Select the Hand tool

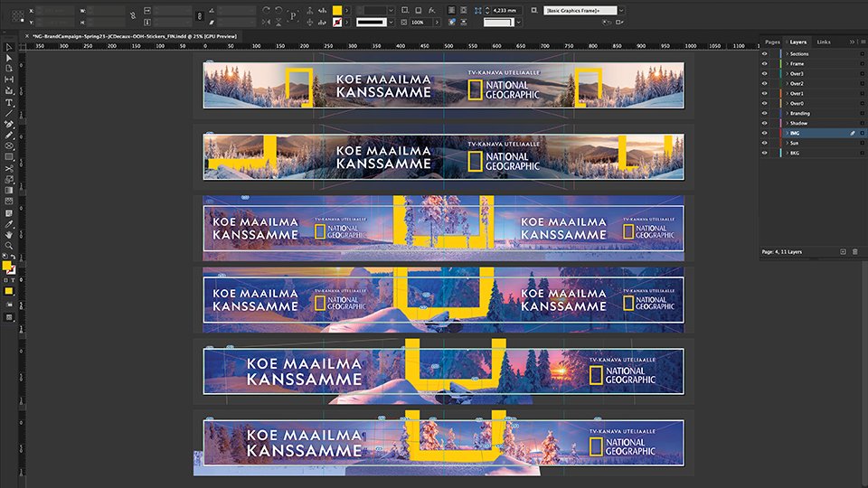[9, 235]
